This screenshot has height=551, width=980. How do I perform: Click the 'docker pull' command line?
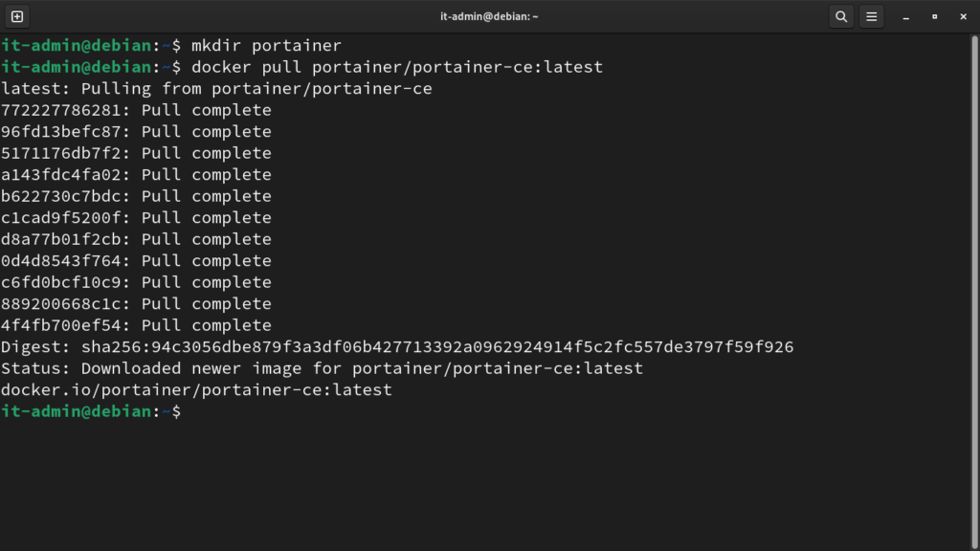coord(301,68)
